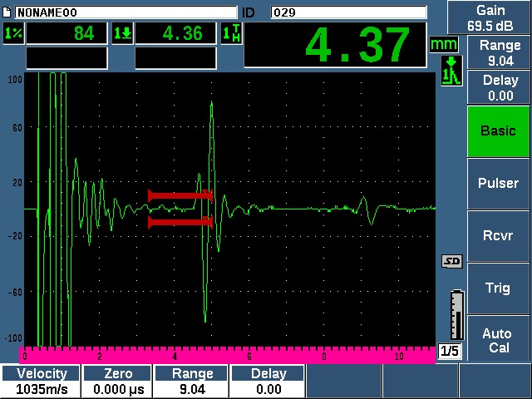Select the gate 1 depth arrow icon
The image size is (532, 399).
point(122,33)
